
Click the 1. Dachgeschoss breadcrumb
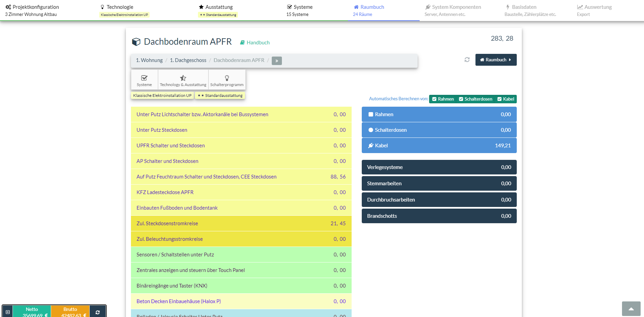[188, 60]
